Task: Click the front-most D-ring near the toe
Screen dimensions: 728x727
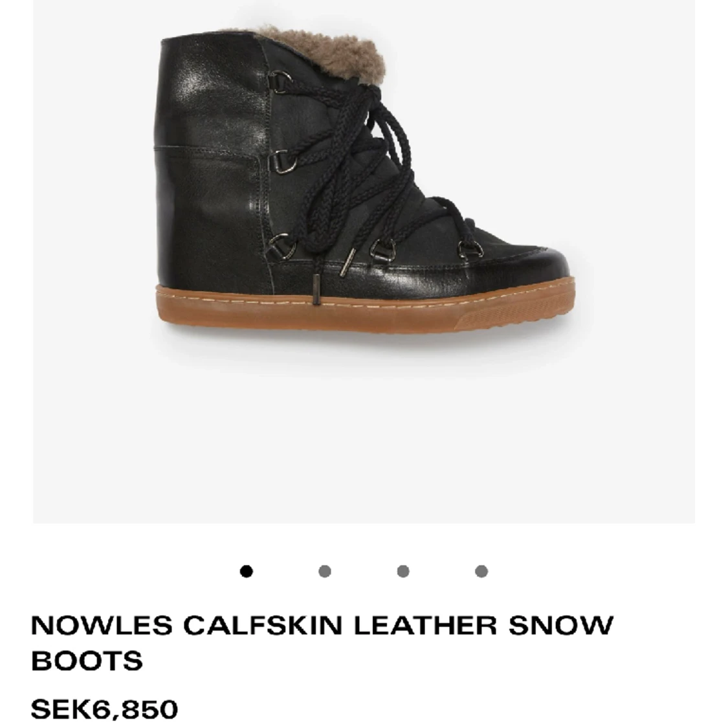Action: pyautogui.click(x=470, y=248)
